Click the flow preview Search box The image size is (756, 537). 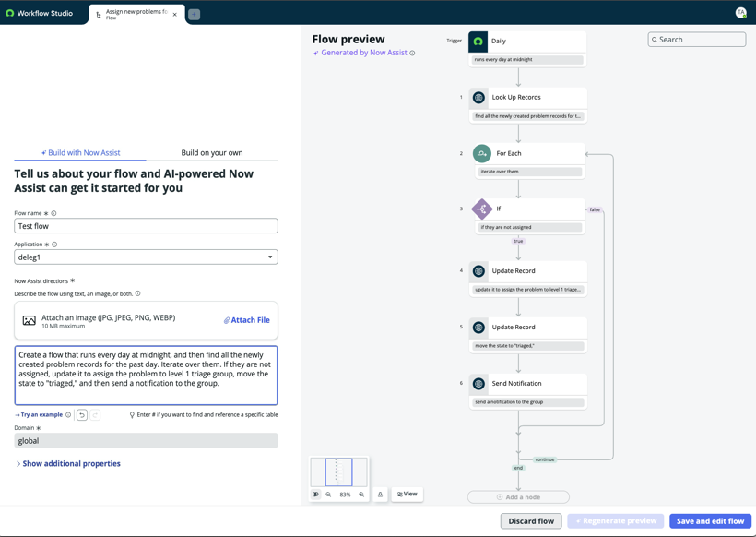(x=697, y=40)
